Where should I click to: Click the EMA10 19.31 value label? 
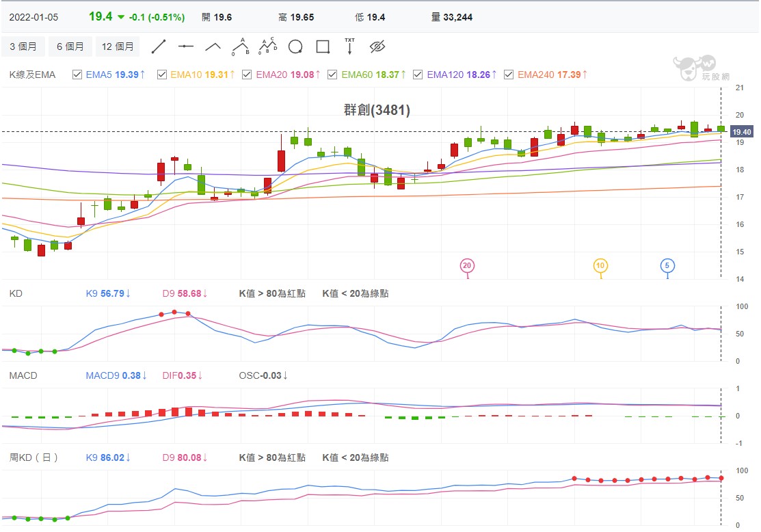click(x=202, y=75)
